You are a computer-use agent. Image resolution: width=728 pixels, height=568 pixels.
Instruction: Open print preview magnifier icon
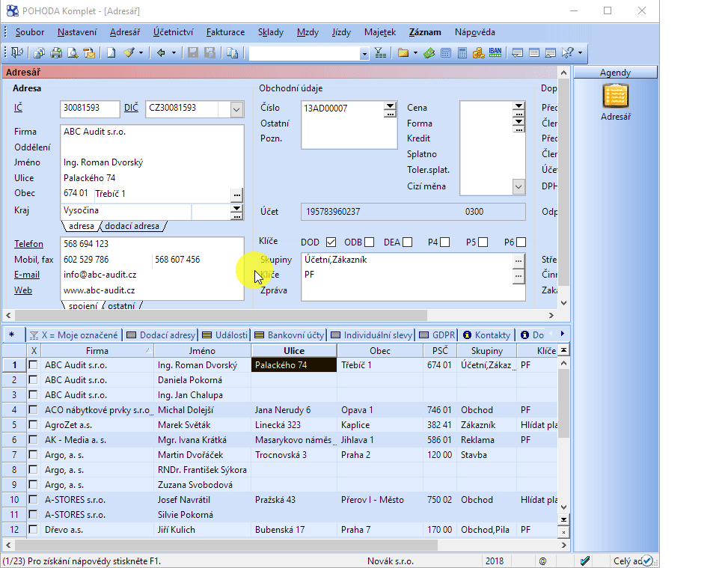(73, 53)
